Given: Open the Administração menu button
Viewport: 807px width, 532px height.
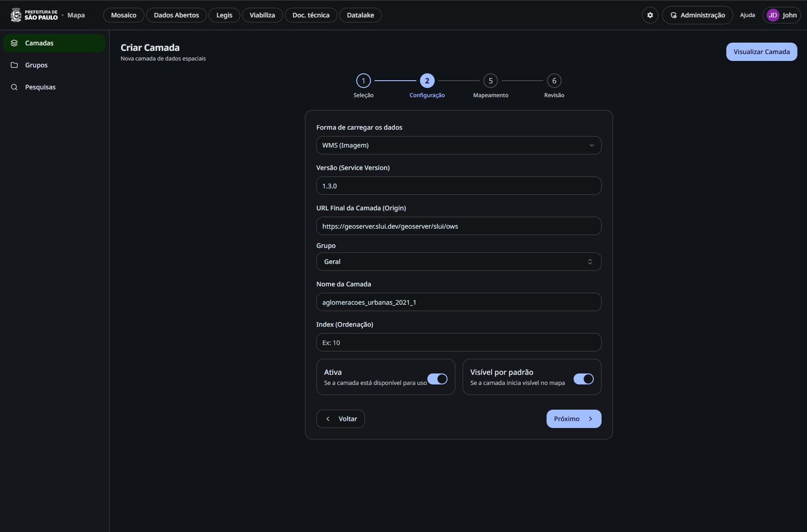Looking at the screenshot, I should pyautogui.click(x=697, y=15).
